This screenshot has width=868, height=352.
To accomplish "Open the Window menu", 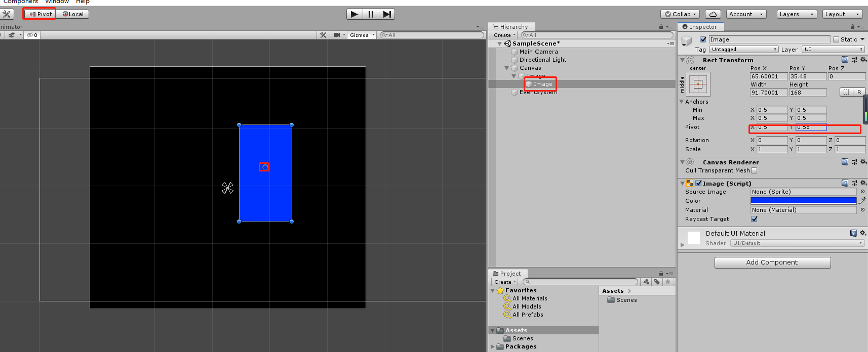I will pyautogui.click(x=57, y=2).
